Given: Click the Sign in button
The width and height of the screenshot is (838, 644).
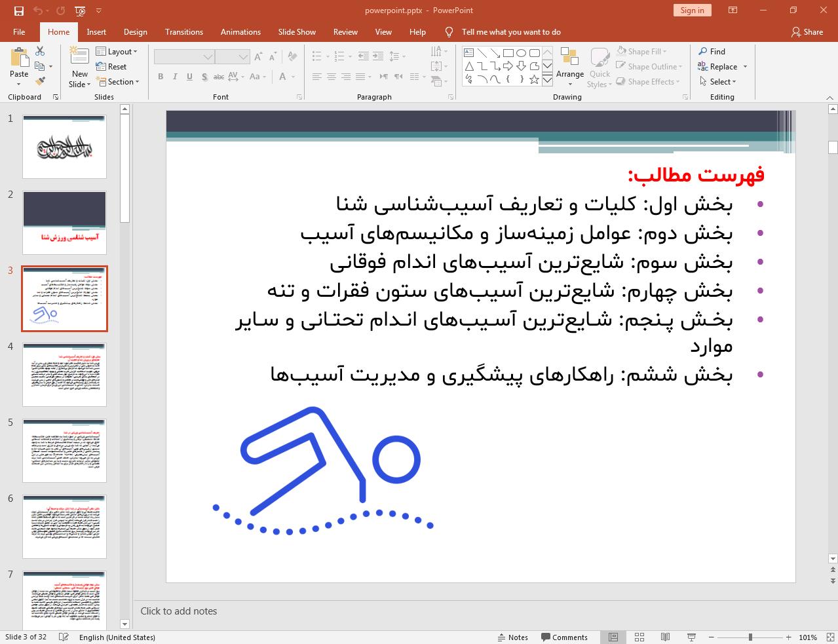Looking at the screenshot, I should 692,10.
